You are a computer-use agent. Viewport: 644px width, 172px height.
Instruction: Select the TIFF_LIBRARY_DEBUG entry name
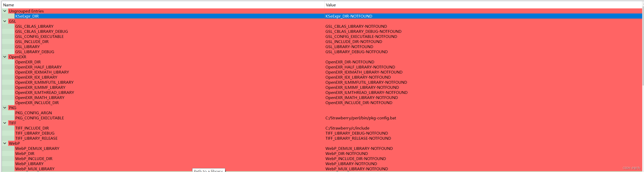35,133
